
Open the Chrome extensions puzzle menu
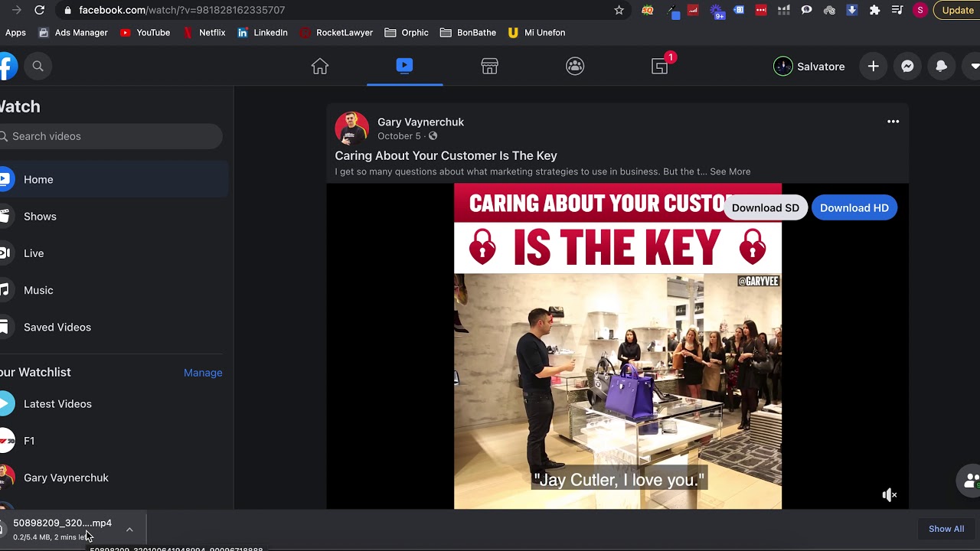[x=874, y=10]
